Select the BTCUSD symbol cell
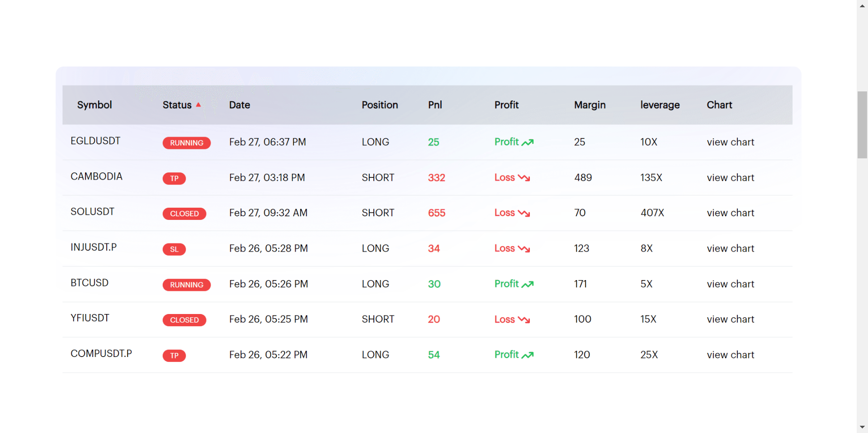868x433 pixels. tap(90, 283)
